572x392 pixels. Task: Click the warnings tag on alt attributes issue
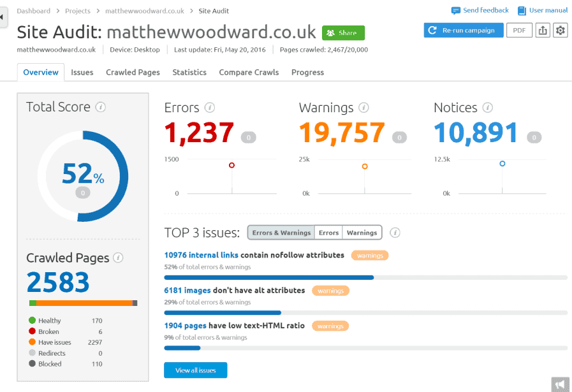(x=330, y=291)
